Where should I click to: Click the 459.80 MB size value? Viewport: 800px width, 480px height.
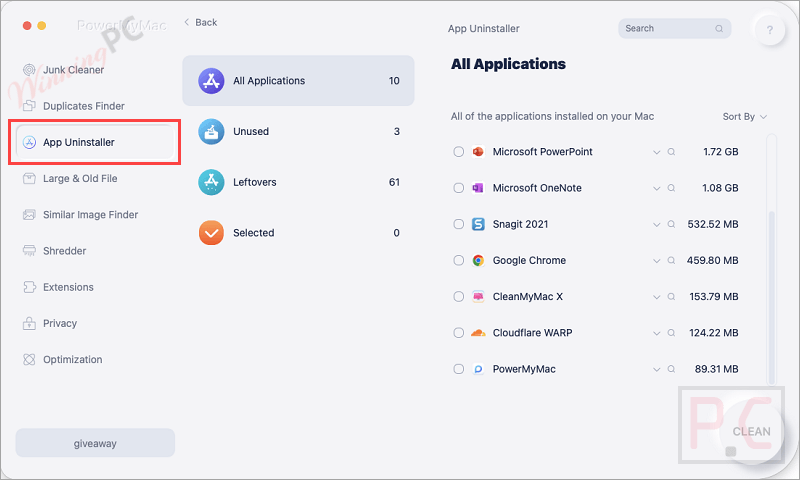click(712, 260)
